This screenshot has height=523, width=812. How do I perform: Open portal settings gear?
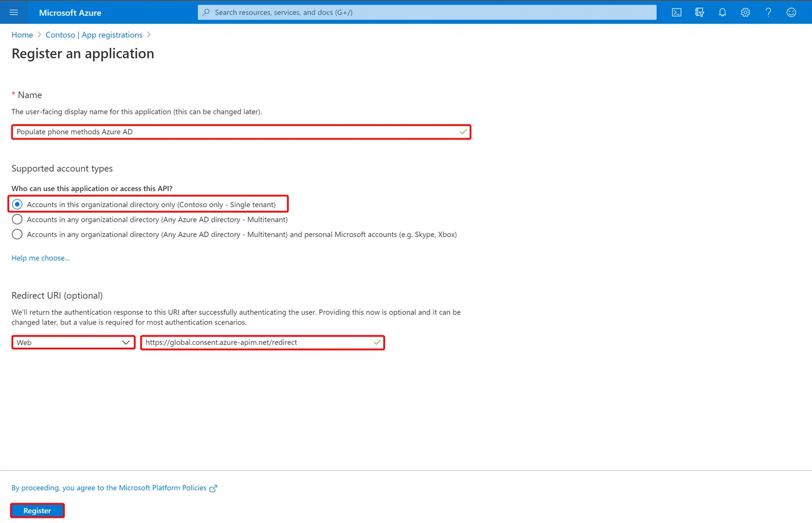pos(745,12)
